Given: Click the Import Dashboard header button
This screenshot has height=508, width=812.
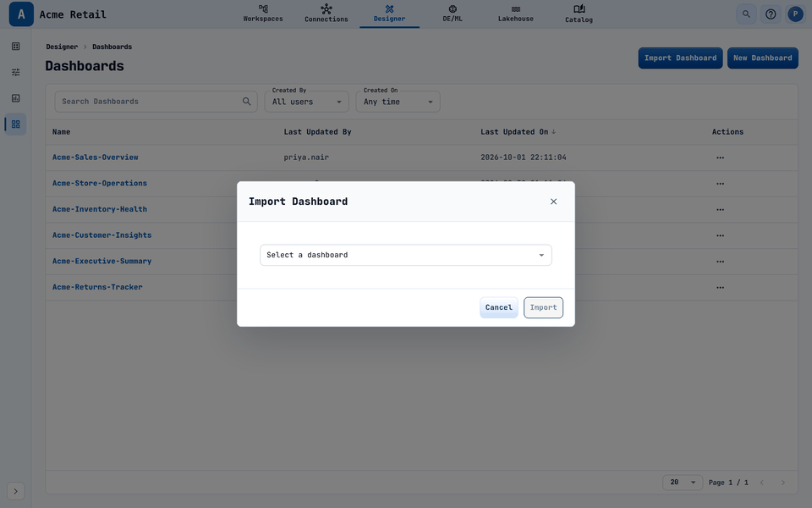Looking at the screenshot, I should (x=680, y=58).
